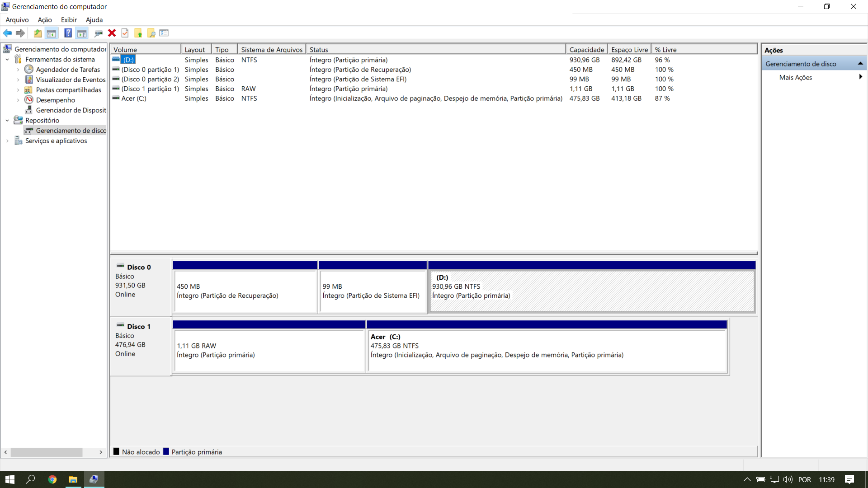Open the Arquivo menu
The height and width of the screenshot is (488, 868).
17,20
